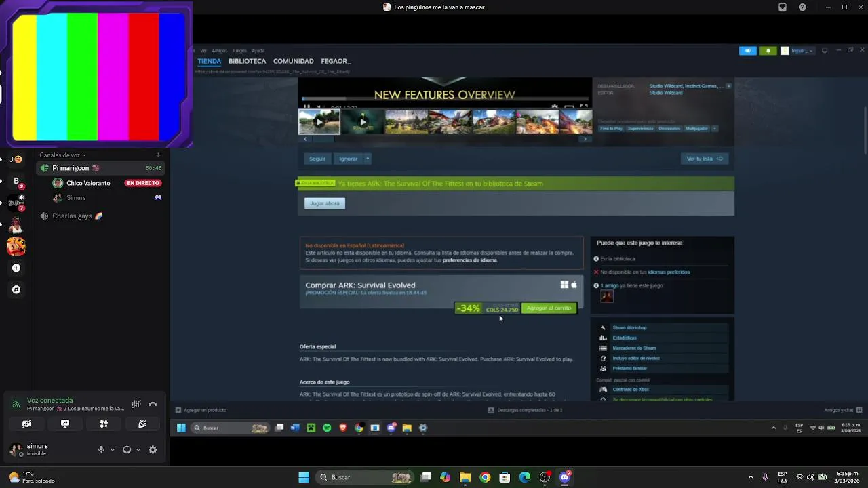
Task: Collapse the Canales de voz category
Action: 63,155
